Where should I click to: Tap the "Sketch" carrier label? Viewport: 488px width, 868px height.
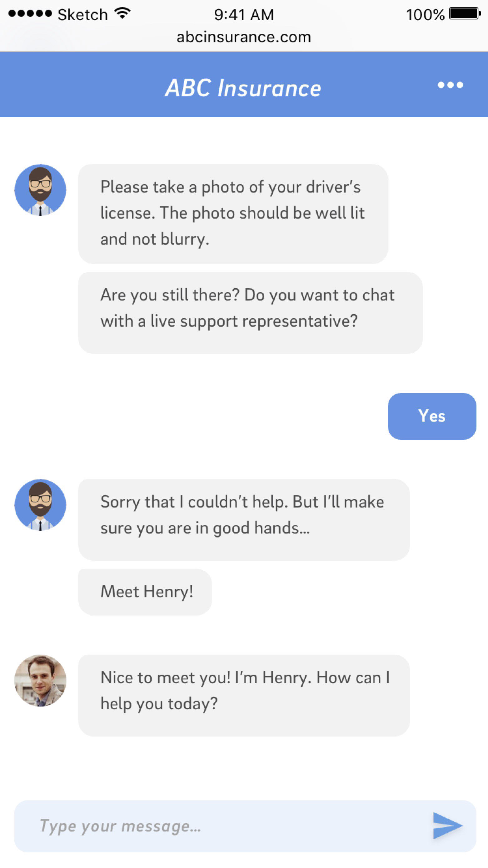pyautogui.click(x=82, y=14)
